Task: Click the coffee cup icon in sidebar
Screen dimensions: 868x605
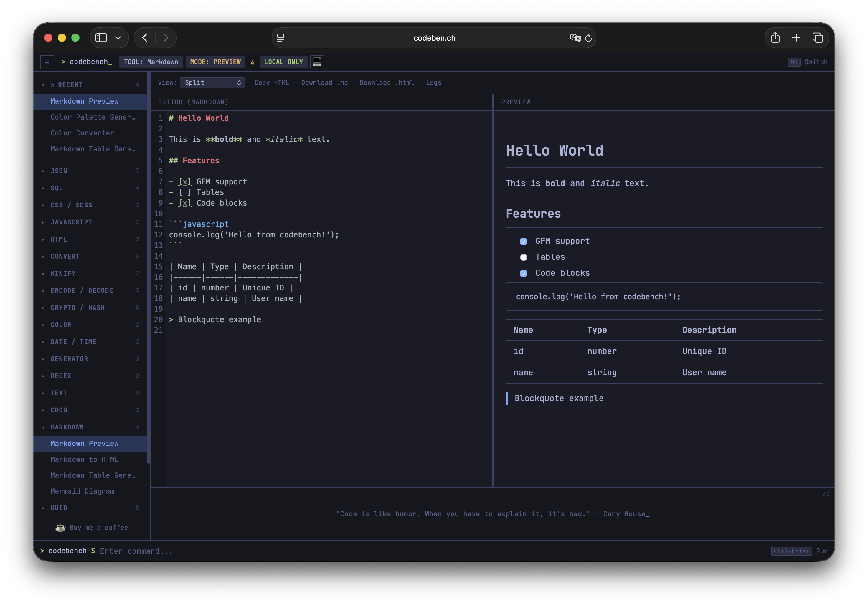Action: click(x=60, y=528)
